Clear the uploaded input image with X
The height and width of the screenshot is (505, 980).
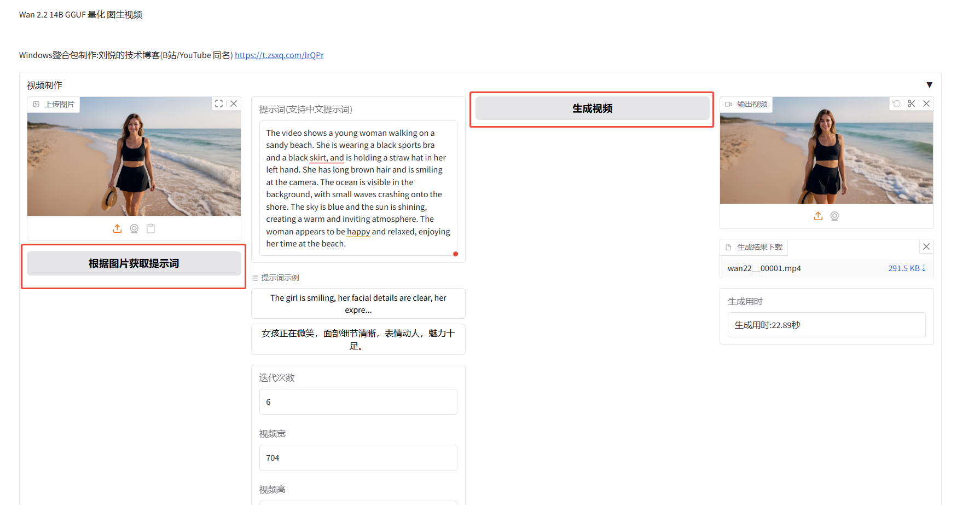tap(234, 103)
